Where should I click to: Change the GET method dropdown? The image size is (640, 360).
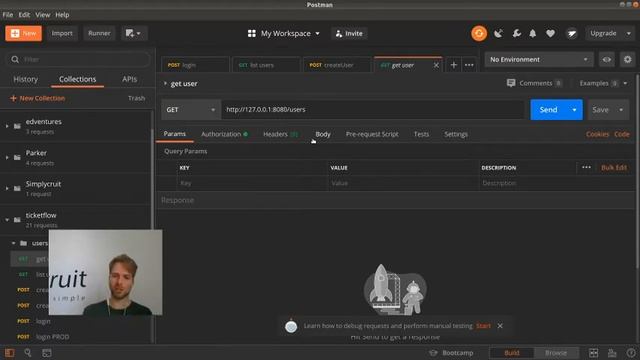click(191, 110)
